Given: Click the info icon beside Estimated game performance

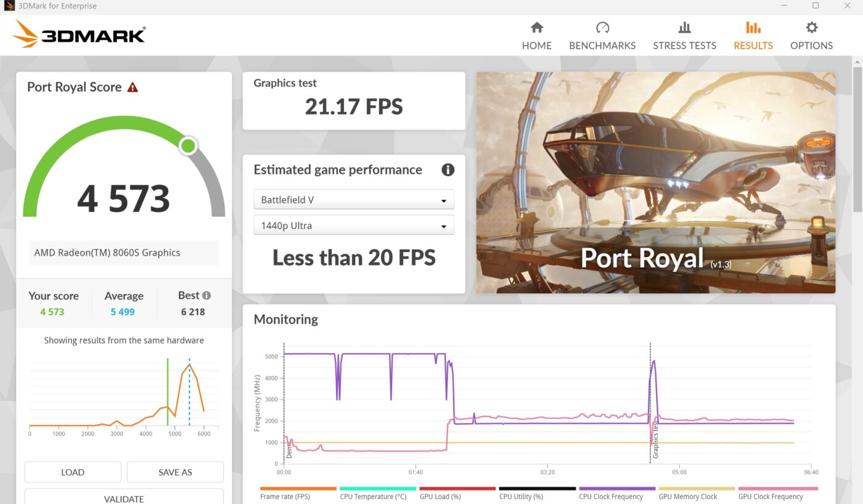Looking at the screenshot, I should 448,170.
